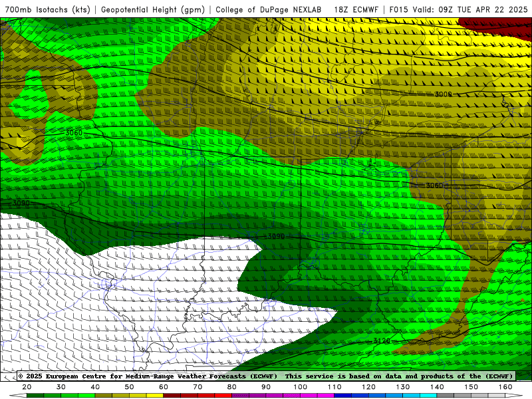
Task: Click the 70 kts legend value
Action: [x=198, y=387]
